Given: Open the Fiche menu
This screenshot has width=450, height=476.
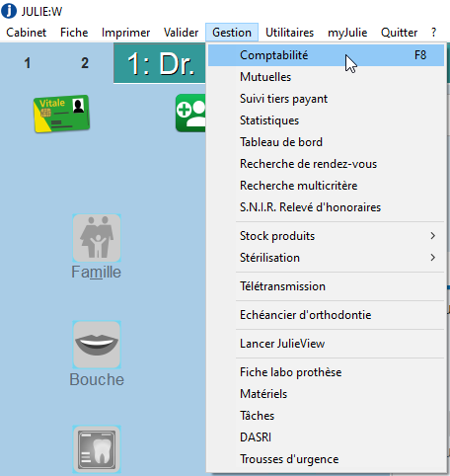Looking at the screenshot, I should coord(74,33).
